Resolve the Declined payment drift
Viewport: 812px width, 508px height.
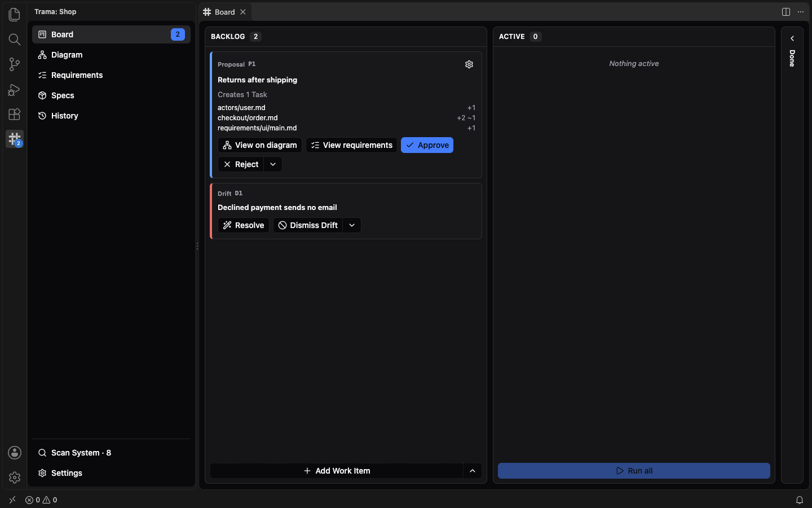click(x=244, y=225)
